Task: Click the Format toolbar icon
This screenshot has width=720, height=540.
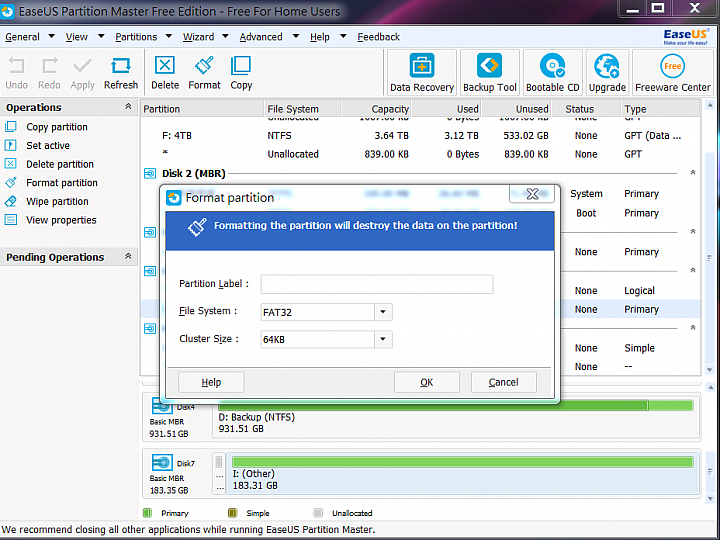Action: [204, 66]
